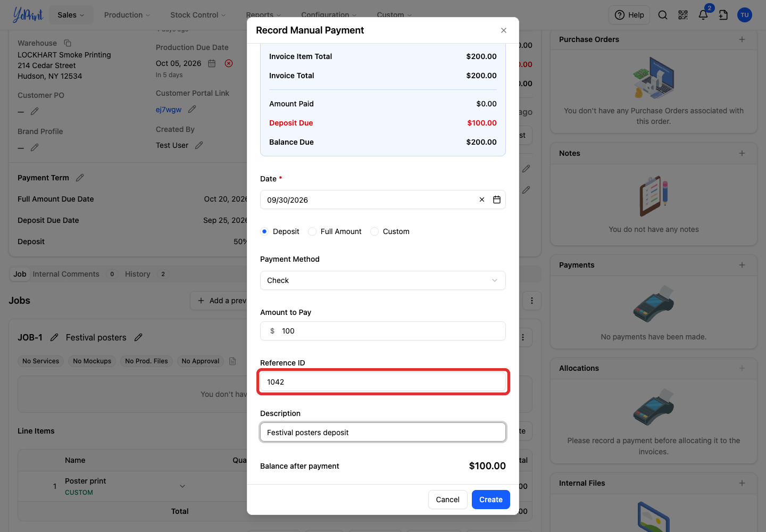Edit the Brand Profile pencil icon
This screenshot has width=766, height=532.
pyautogui.click(x=35, y=147)
